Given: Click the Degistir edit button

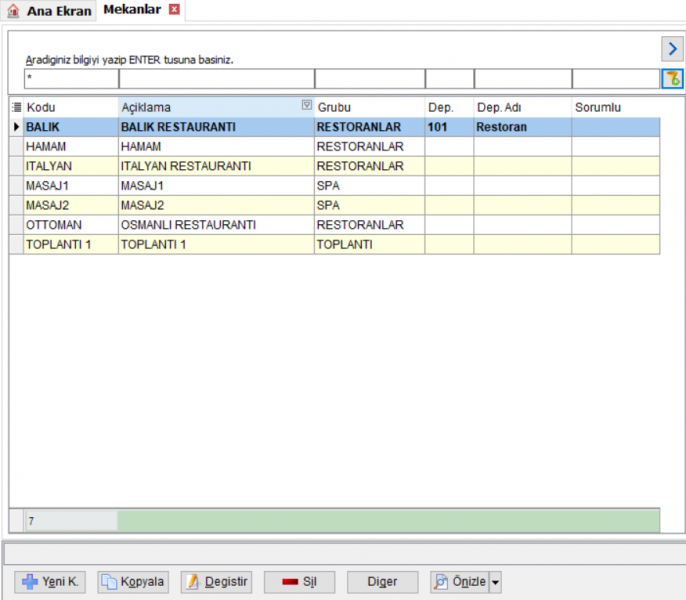Looking at the screenshot, I should pyautogui.click(x=217, y=582).
